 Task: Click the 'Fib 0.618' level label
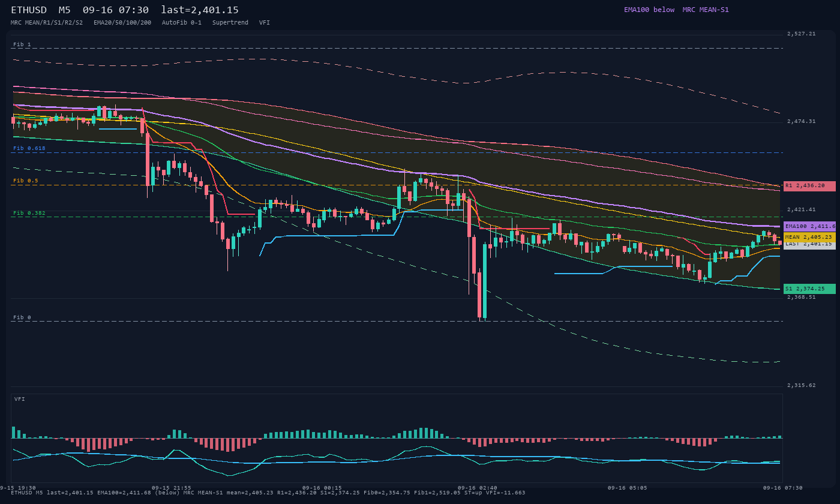coord(29,148)
